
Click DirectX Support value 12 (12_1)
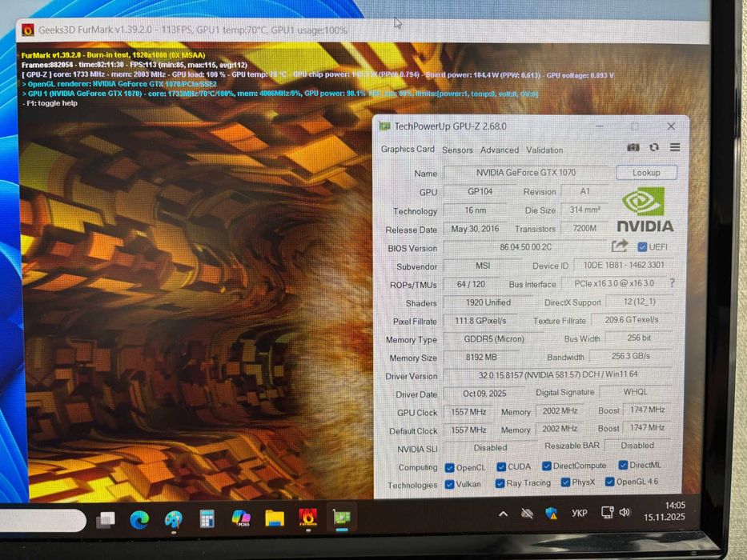tap(640, 302)
